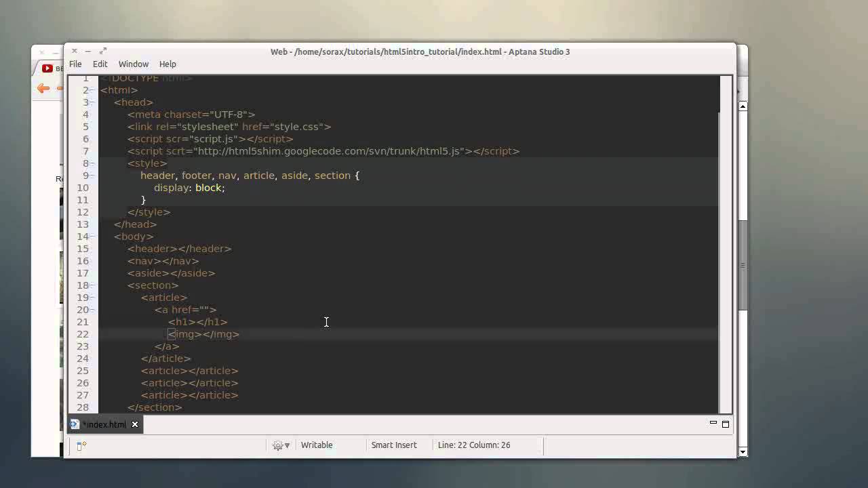Screen dimensions: 868x488
Task: Click 'Line: 22 Column: 26' status entry
Action: pyautogui.click(x=474, y=445)
